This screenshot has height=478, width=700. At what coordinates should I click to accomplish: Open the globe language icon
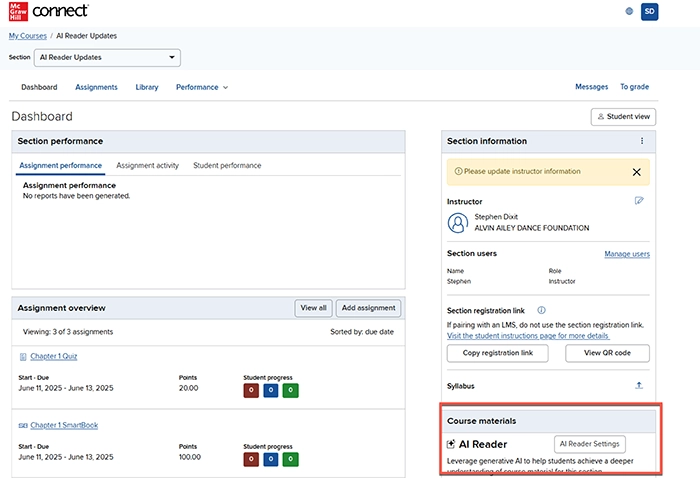pyautogui.click(x=629, y=11)
